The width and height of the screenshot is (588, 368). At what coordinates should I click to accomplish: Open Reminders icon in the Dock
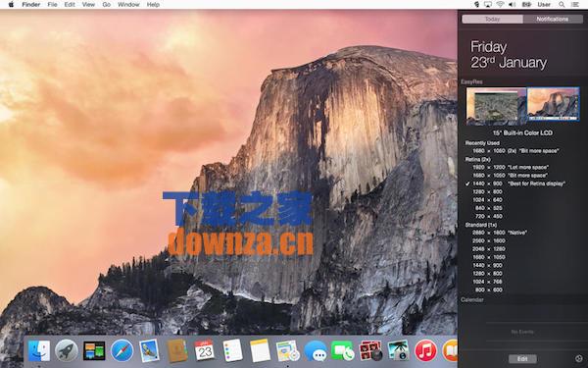click(x=232, y=350)
